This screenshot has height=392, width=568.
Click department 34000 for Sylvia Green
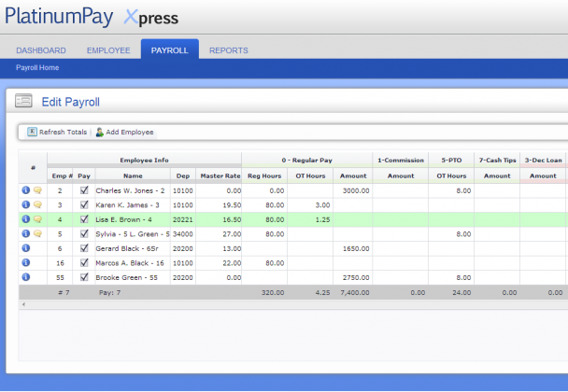(x=183, y=234)
